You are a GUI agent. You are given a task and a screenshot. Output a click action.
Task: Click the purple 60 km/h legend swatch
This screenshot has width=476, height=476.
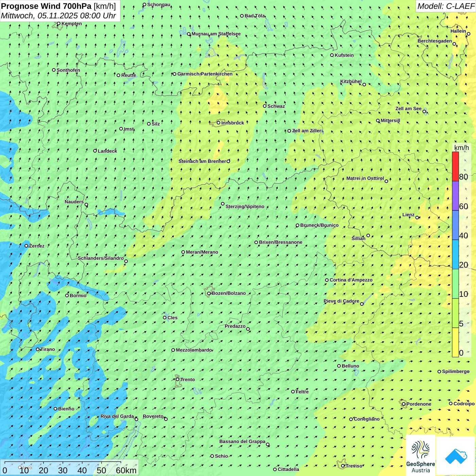coord(455,196)
